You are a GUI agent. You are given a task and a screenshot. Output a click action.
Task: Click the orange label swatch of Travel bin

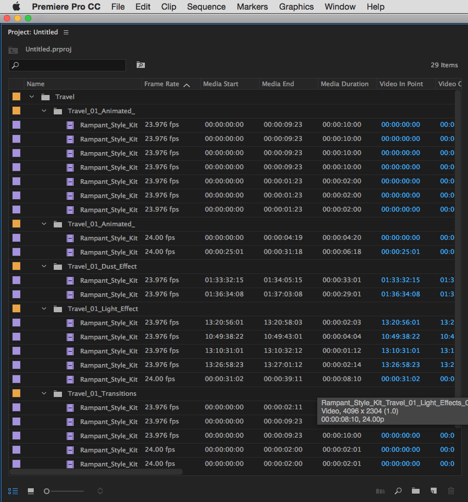point(16,97)
